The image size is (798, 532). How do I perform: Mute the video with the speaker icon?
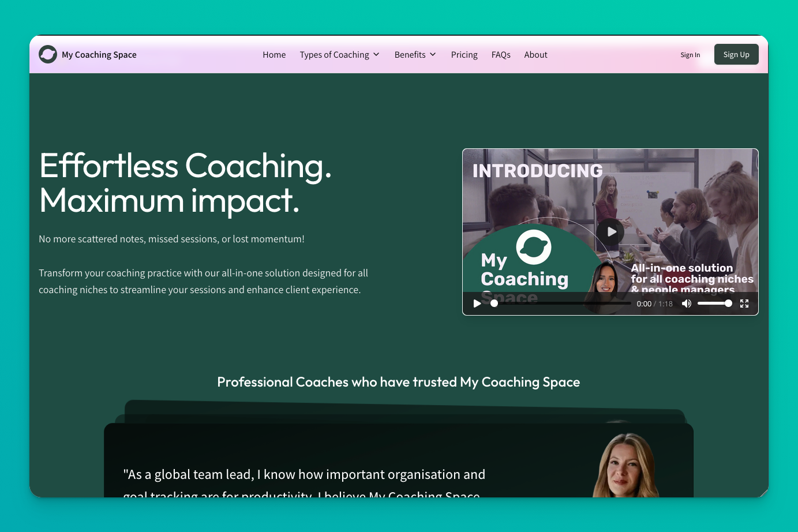click(x=686, y=304)
